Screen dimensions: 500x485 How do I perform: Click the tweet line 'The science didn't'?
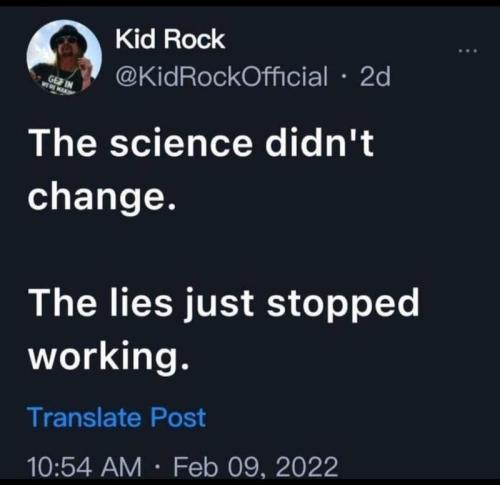tap(201, 143)
